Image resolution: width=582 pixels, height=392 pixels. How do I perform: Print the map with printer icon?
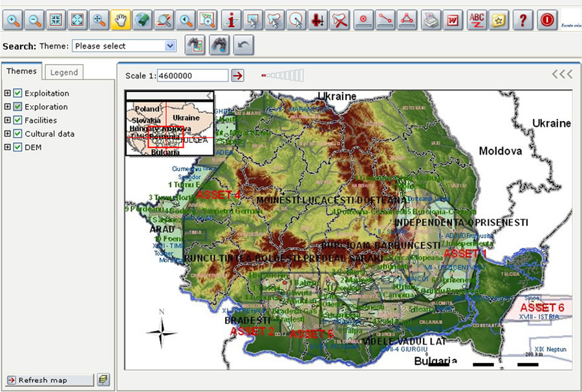431,19
